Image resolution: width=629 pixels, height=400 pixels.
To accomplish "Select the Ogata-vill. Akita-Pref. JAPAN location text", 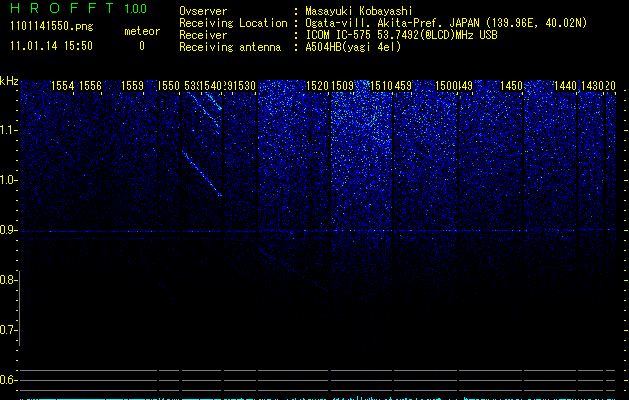I will 446,23.
